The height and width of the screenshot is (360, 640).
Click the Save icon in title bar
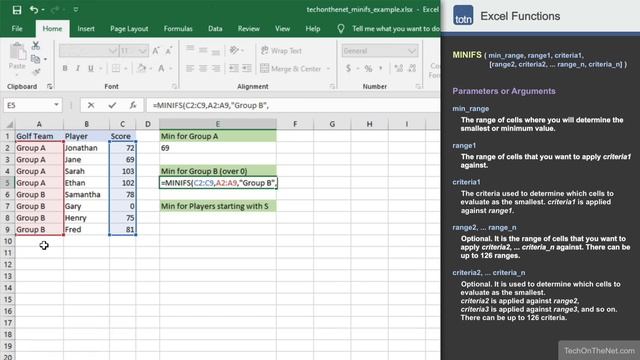click(17, 10)
